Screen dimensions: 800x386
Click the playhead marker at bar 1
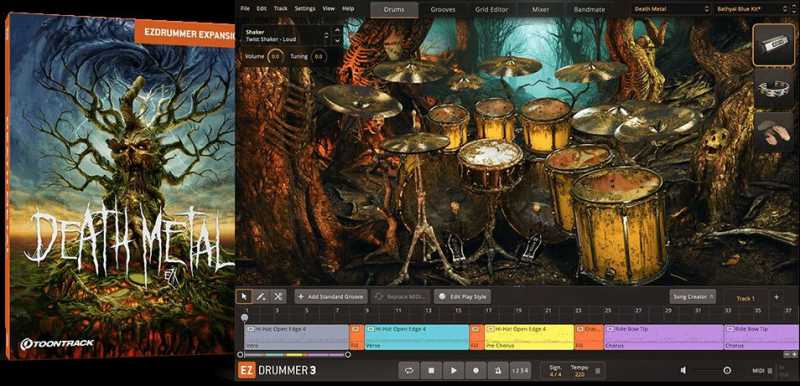245,318
